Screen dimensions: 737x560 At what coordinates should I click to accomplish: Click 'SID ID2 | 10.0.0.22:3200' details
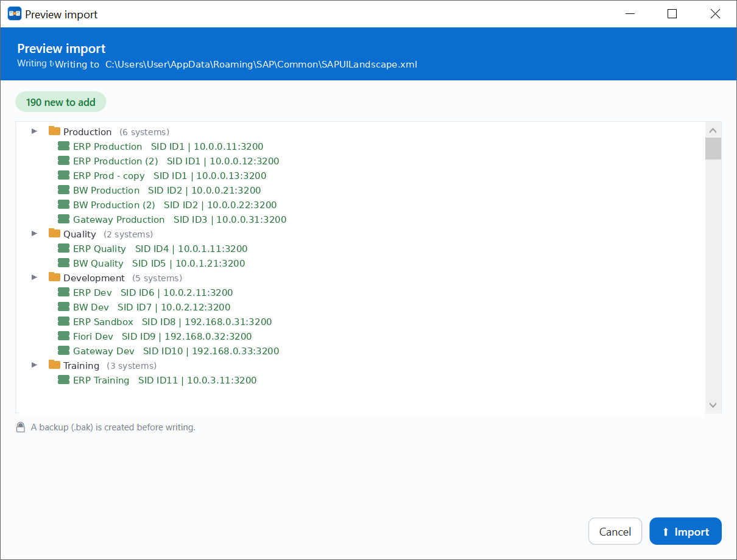click(220, 205)
